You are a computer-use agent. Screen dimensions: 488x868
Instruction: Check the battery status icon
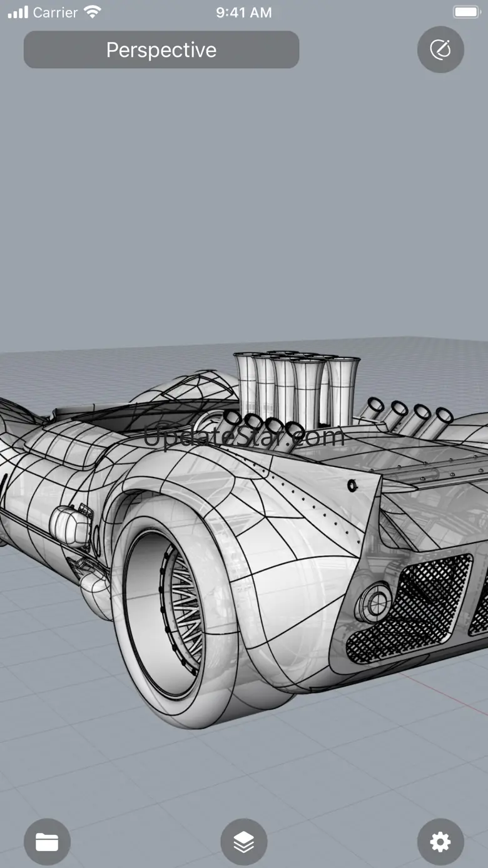pyautogui.click(x=466, y=13)
